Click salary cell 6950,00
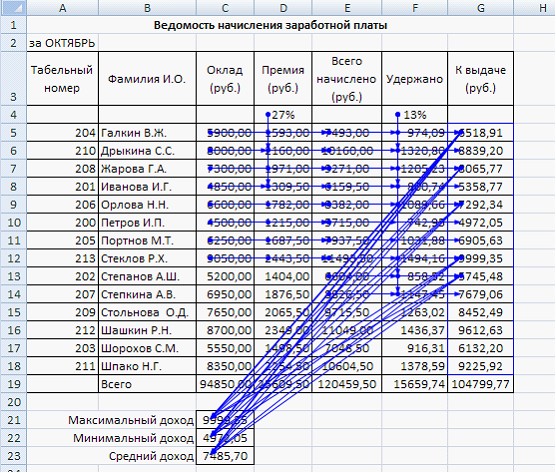 point(225,294)
